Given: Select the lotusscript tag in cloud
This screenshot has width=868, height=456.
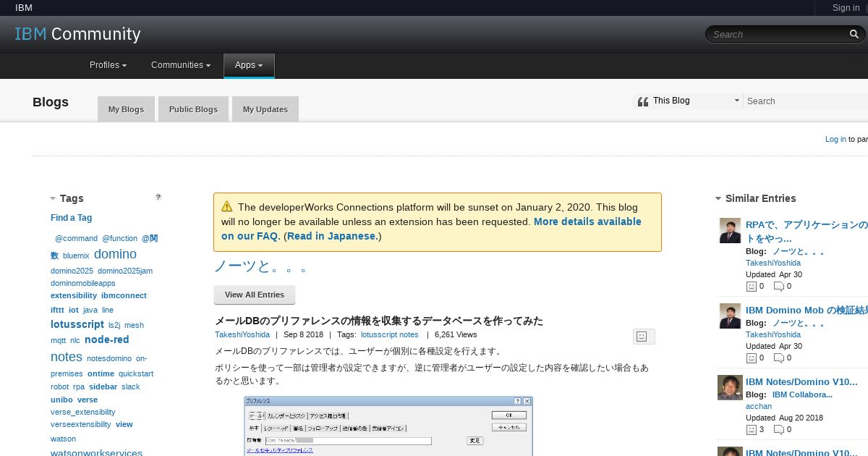Looking at the screenshot, I should (77, 324).
